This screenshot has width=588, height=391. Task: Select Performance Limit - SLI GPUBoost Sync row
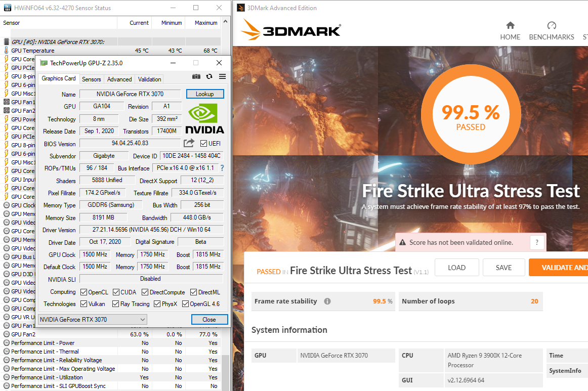pyautogui.click(x=112, y=386)
